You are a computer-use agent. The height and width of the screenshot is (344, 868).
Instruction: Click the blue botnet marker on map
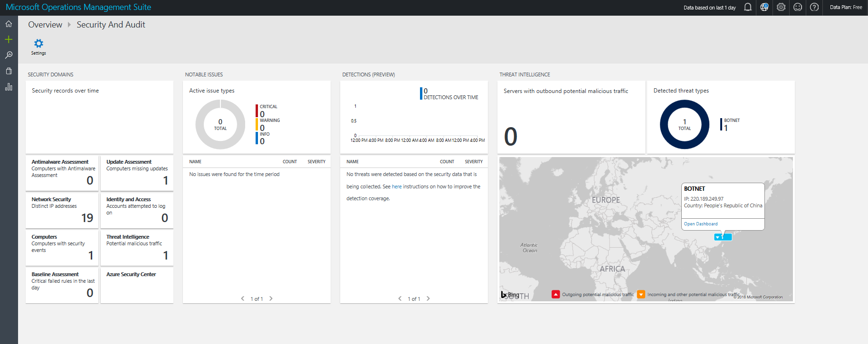[723, 237]
